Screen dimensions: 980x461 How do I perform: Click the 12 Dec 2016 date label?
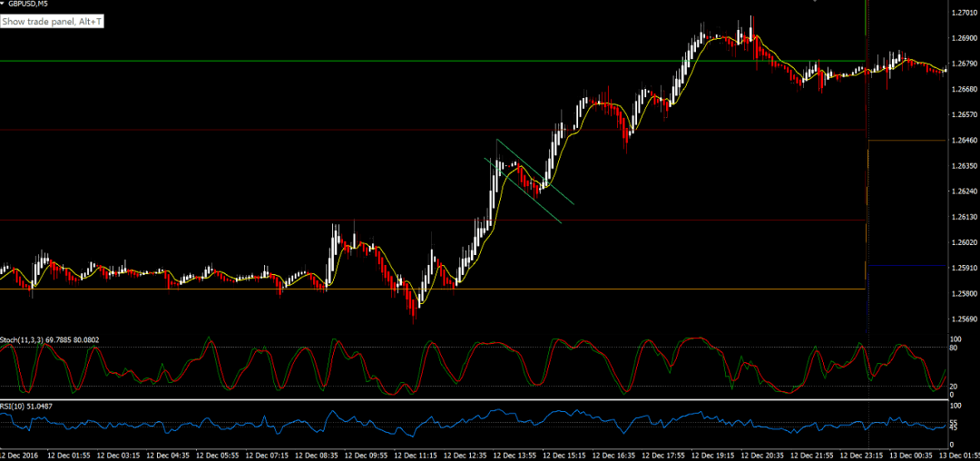21,454
